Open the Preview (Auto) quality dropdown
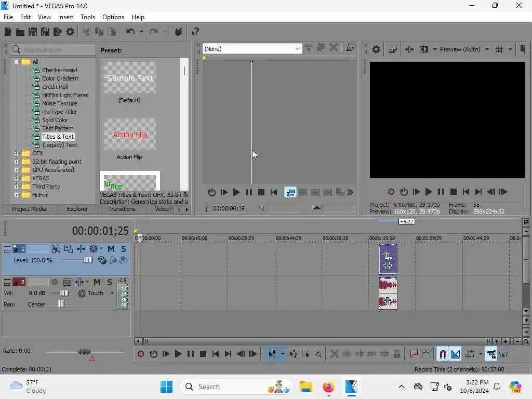The height and width of the screenshot is (399, 532). pyautogui.click(x=487, y=49)
